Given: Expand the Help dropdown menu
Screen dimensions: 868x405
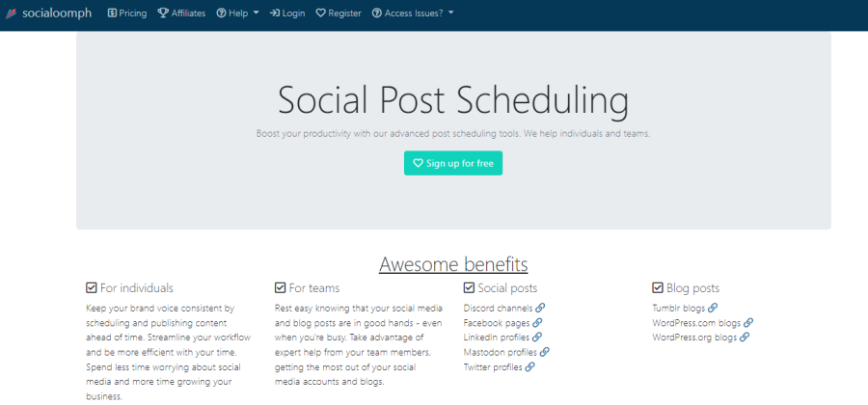Looking at the screenshot, I should click(x=237, y=13).
